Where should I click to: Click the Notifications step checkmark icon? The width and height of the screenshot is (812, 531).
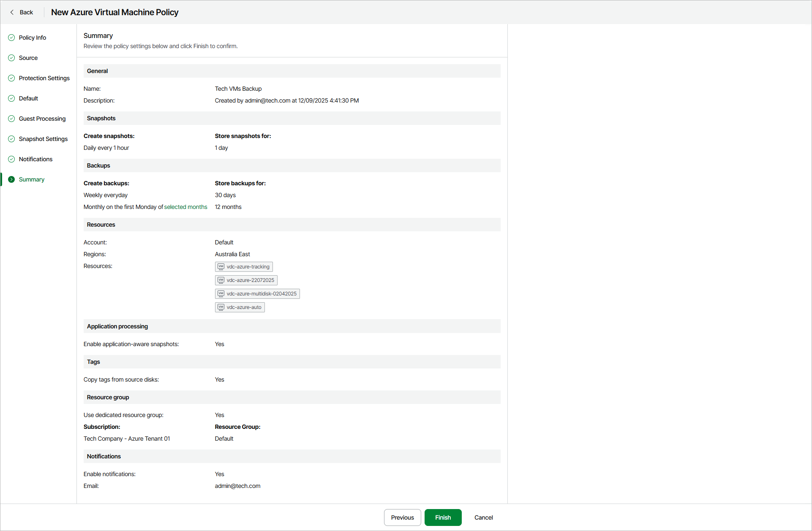(11, 159)
